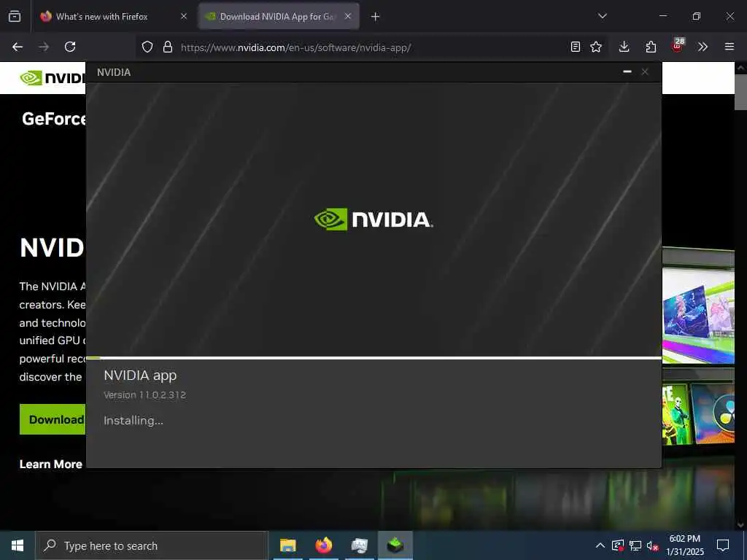Open the extensions puzzle icon

click(x=651, y=47)
